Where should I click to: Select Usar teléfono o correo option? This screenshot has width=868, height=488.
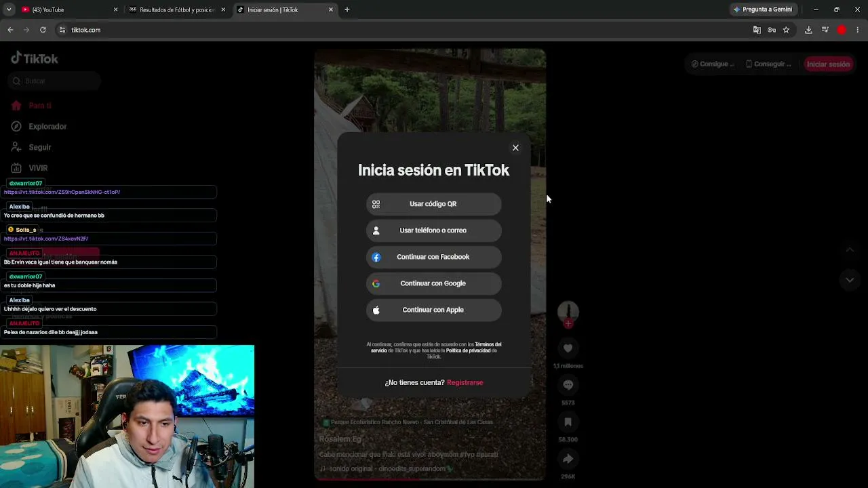[x=434, y=230]
